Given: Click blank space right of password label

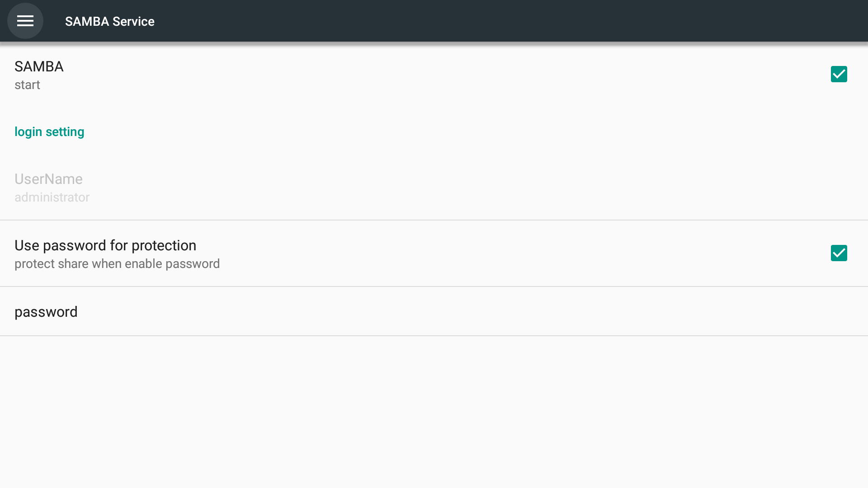Looking at the screenshot, I should (x=452, y=312).
